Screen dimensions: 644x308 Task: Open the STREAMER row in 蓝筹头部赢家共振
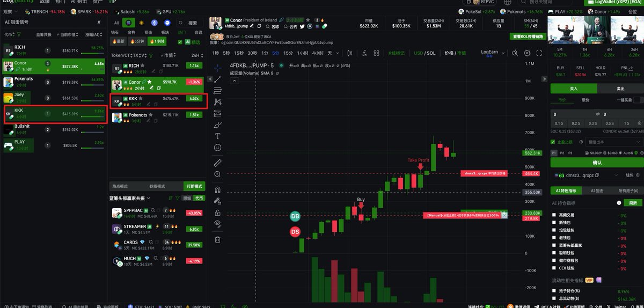point(157,229)
